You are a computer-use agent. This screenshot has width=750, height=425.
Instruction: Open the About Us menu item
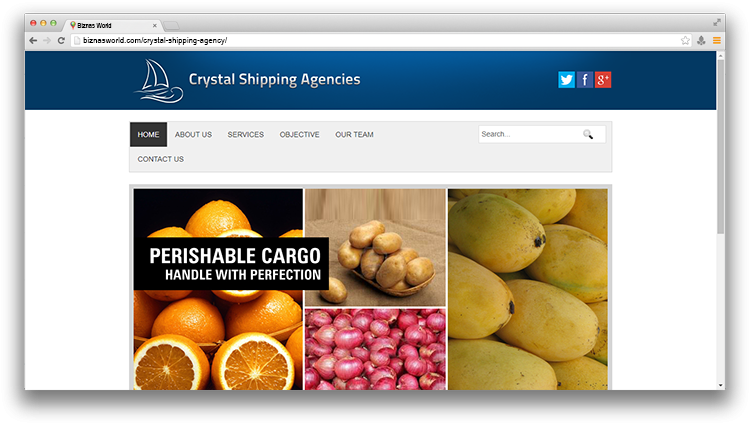pyautogui.click(x=193, y=135)
